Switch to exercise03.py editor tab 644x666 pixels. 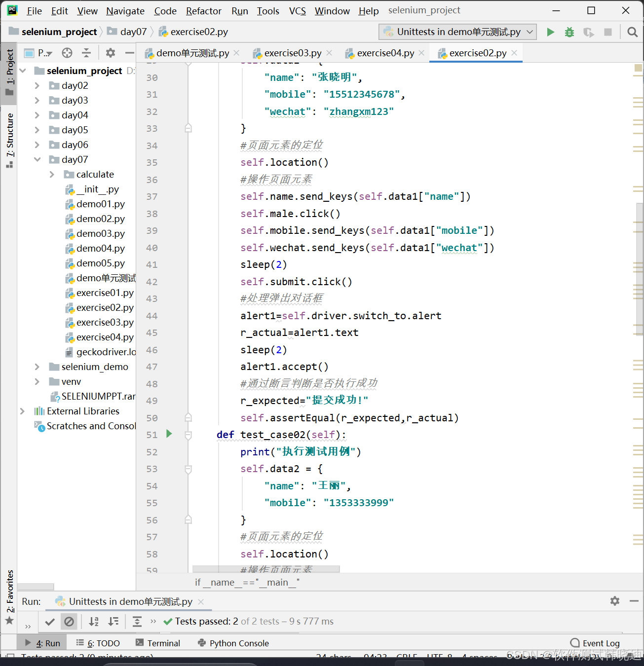287,53
